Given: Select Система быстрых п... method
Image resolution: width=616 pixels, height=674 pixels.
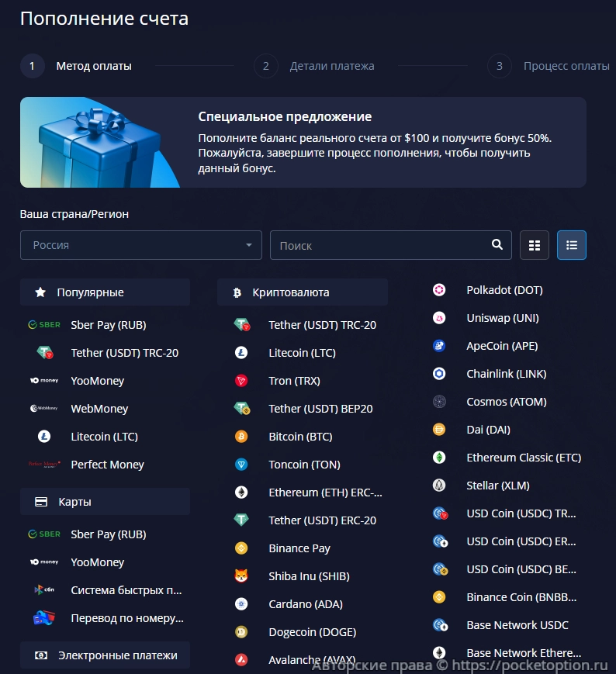Looking at the screenshot, I should point(126,590).
